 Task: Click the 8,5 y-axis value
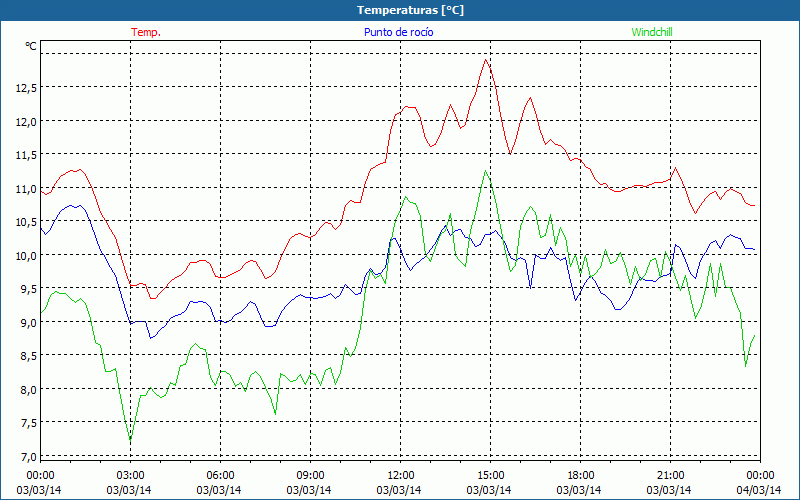click(x=29, y=355)
